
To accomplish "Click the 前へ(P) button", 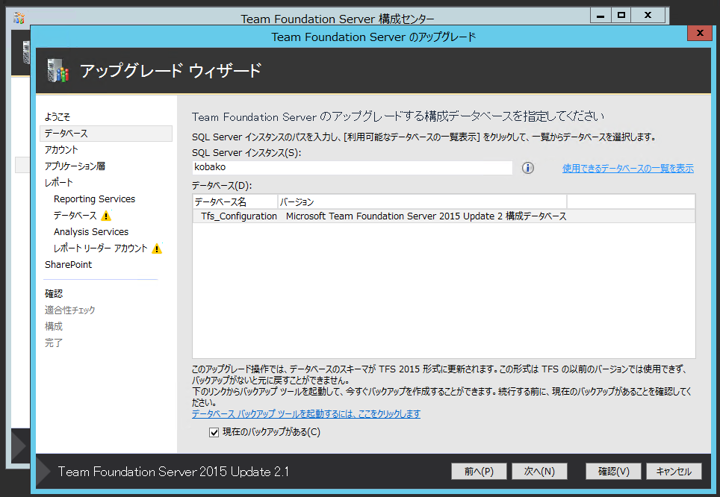I will pyautogui.click(x=479, y=471).
